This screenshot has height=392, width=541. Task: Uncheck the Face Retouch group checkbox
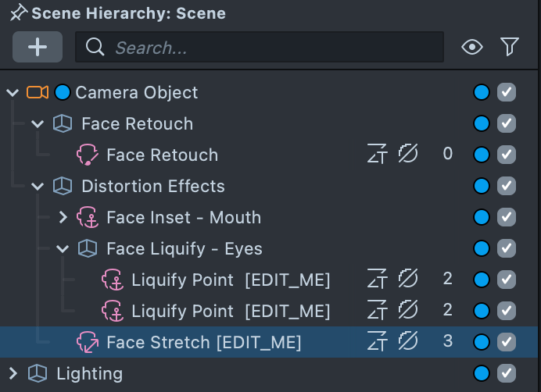pyautogui.click(x=507, y=123)
